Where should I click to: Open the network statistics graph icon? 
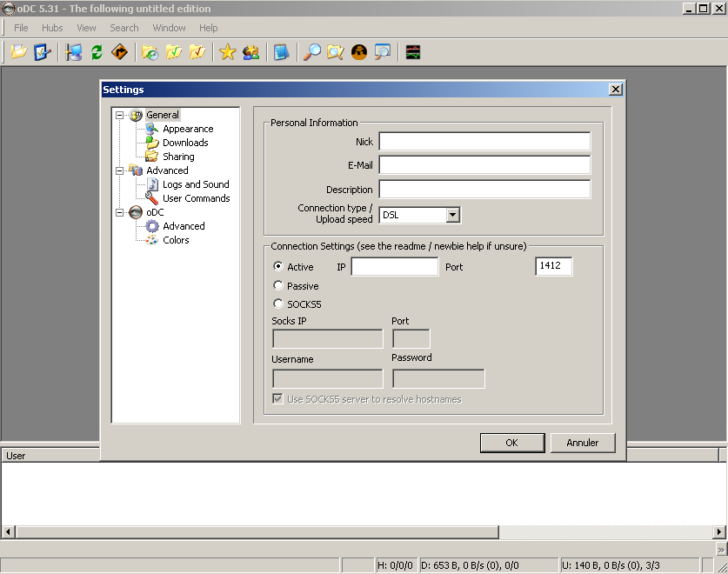click(413, 51)
